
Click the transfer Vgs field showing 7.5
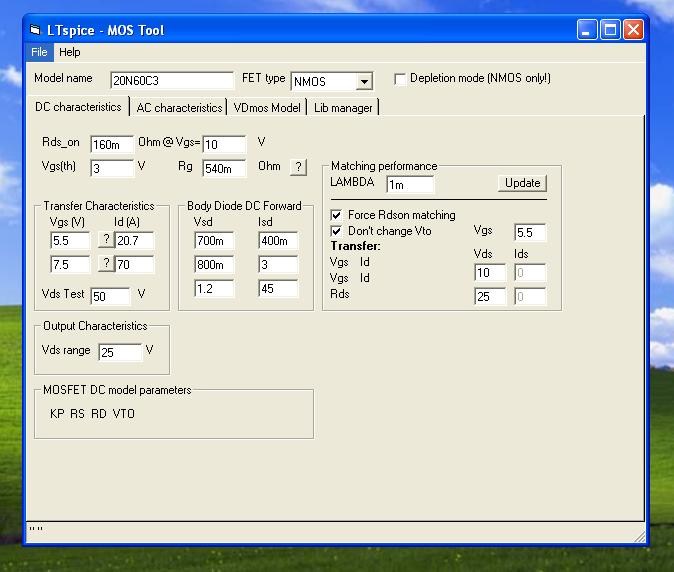[70, 264]
